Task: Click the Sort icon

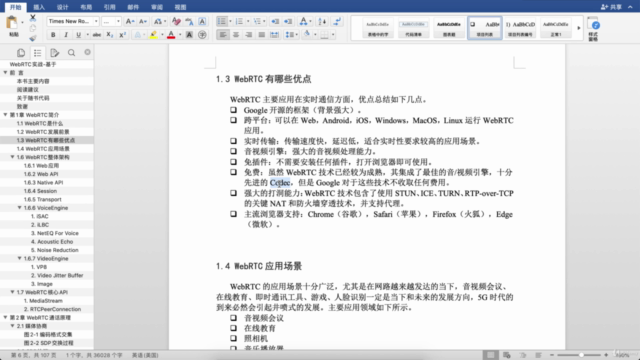Action: [x=322, y=21]
